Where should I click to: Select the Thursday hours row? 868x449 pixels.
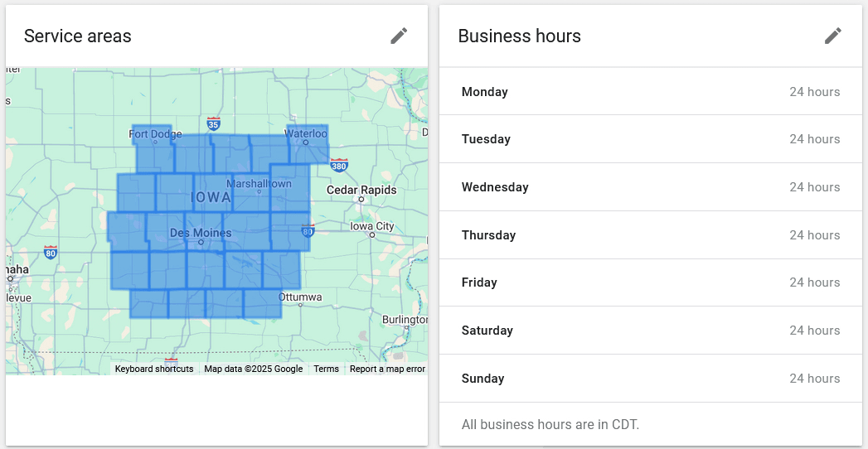click(x=651, y=235)
